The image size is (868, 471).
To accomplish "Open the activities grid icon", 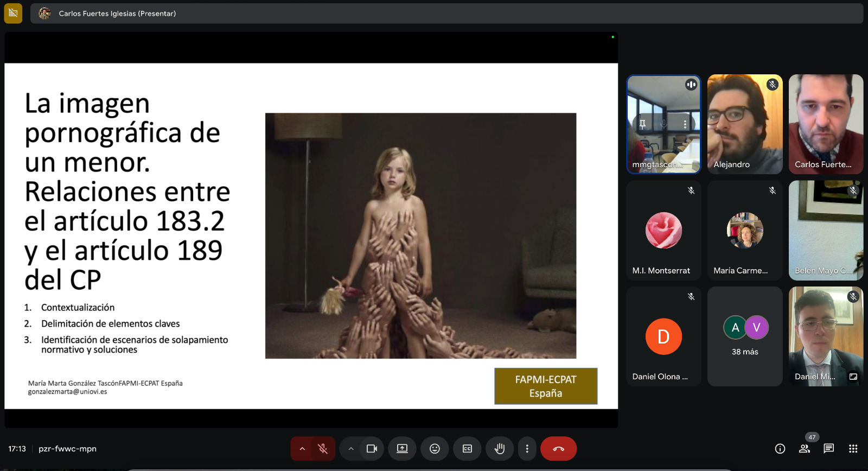I will click(853, 449).
